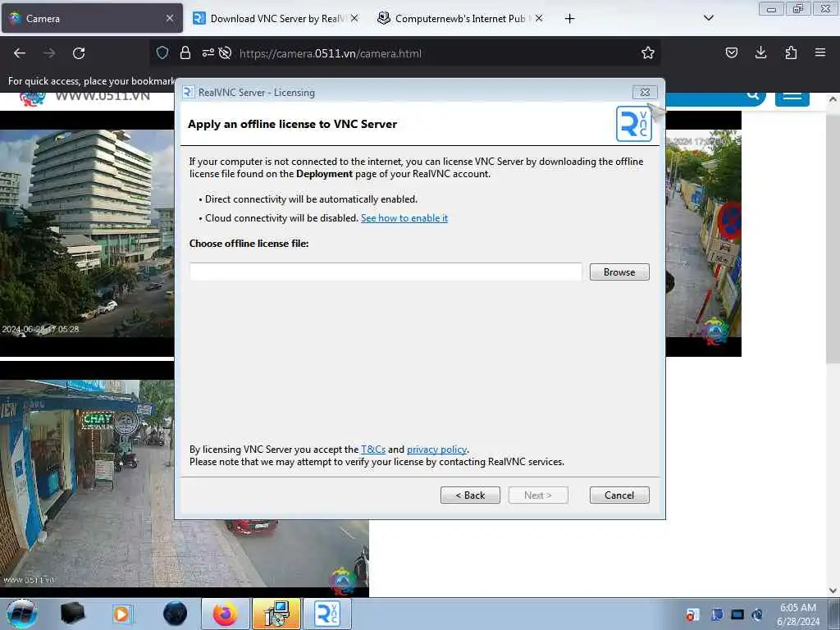Click Browse to choose license file
Image resolution: width=840 pixels, height=630 pixels.
pyautogui.click(x=619, y=272)
